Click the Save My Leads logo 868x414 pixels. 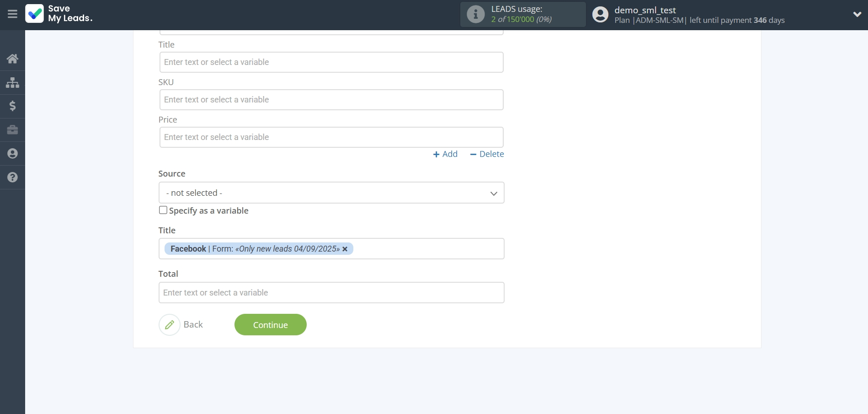tap(59, 14)
